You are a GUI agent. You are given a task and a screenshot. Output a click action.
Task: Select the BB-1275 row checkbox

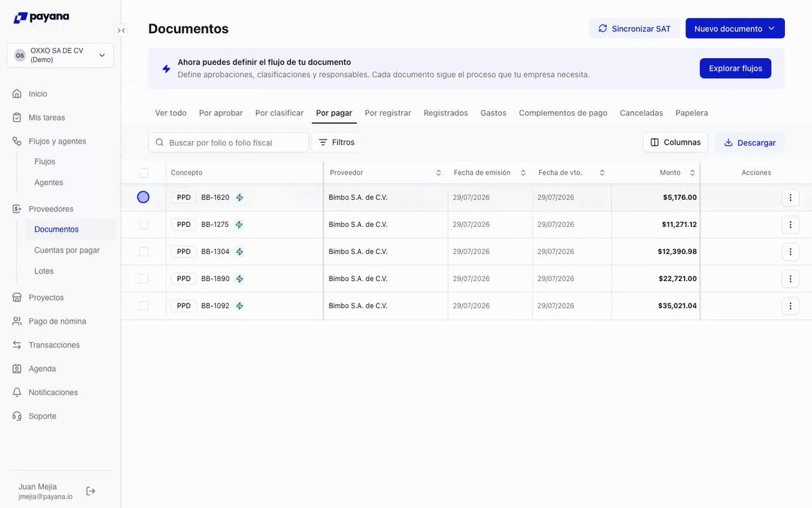point(143,224)
